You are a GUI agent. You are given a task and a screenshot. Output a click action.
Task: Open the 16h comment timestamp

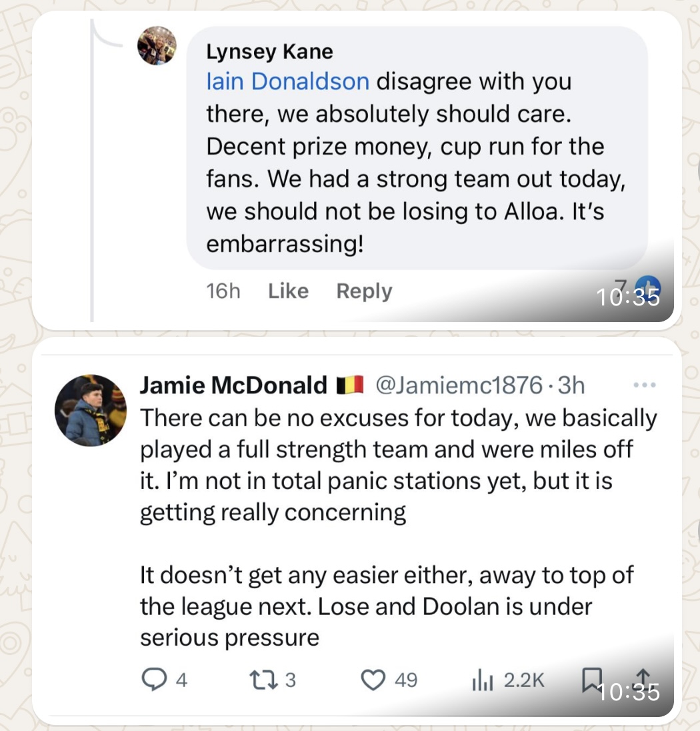(223, 291)
